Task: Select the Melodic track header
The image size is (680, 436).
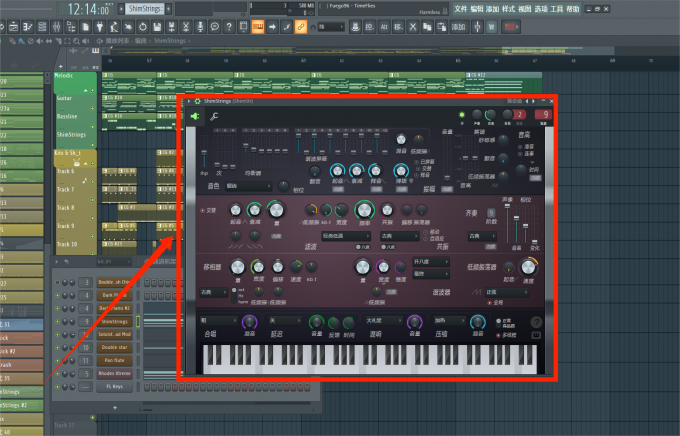Action: point(75,83)
